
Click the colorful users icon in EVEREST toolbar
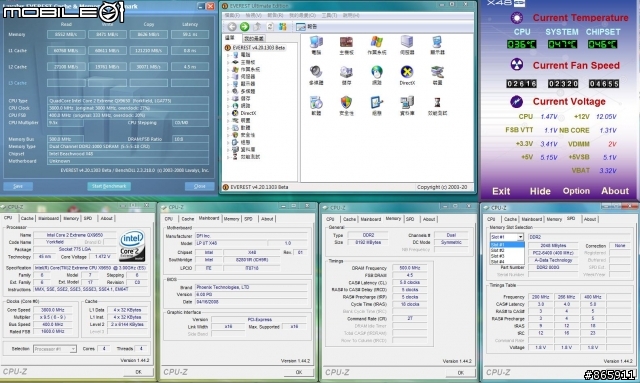[x=282, y=27]
